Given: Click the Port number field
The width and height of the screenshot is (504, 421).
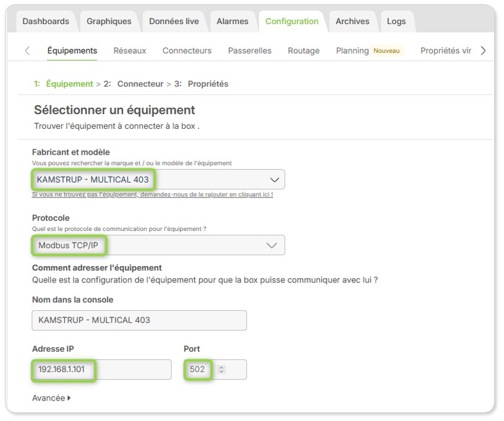Looking at the screenshot, I should (x=215, y=370).
